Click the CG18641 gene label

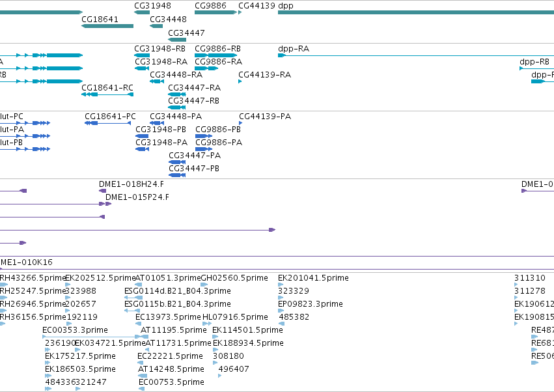100,19
